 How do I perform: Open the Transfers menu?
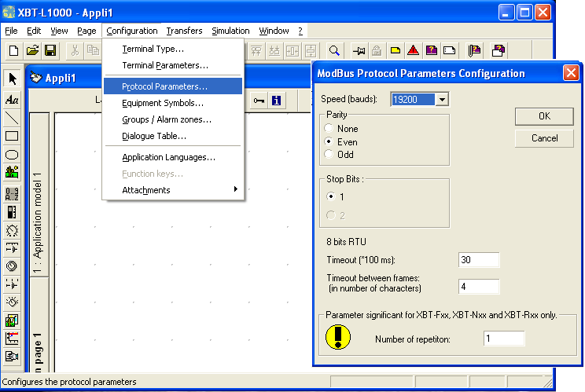(184, 31)
